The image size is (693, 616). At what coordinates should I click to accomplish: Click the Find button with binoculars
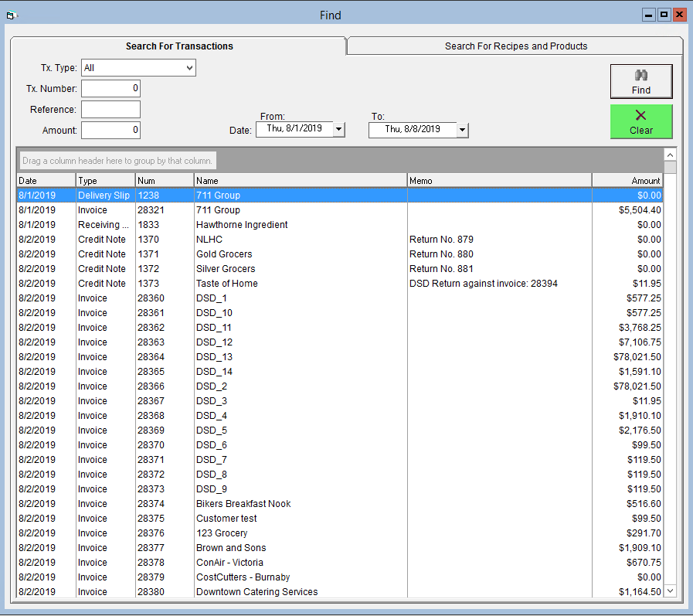(x=640, y=81)
